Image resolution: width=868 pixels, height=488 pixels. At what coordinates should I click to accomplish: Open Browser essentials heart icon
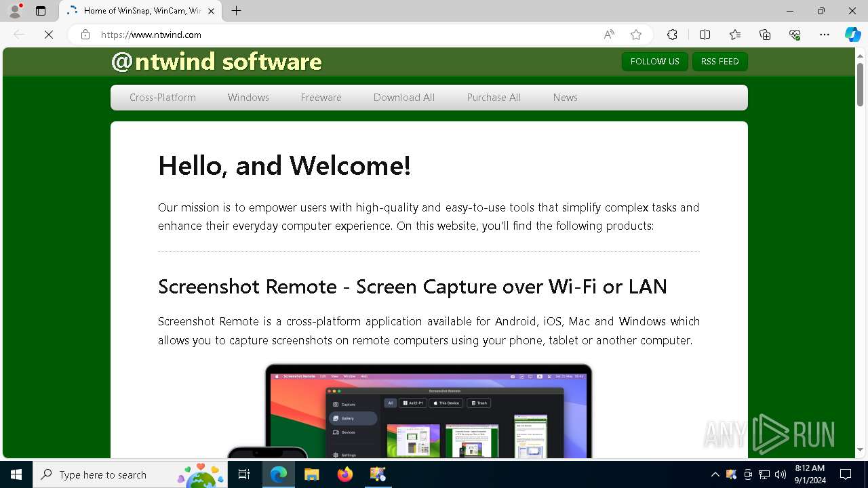point(795,35)
